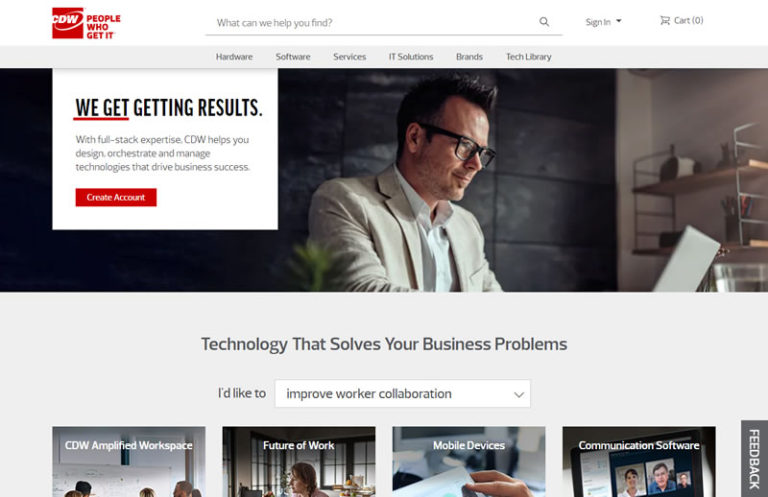Viewport: 768px width, 497px height.
Task: Open the Hardware menu
Action: 234,57
